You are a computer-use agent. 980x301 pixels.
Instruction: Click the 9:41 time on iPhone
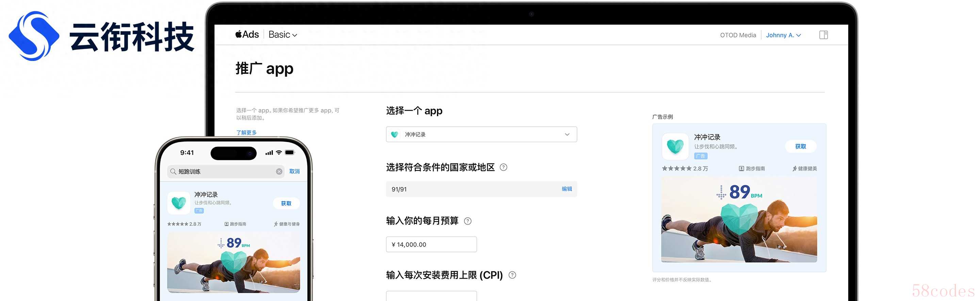coord(187,153)
